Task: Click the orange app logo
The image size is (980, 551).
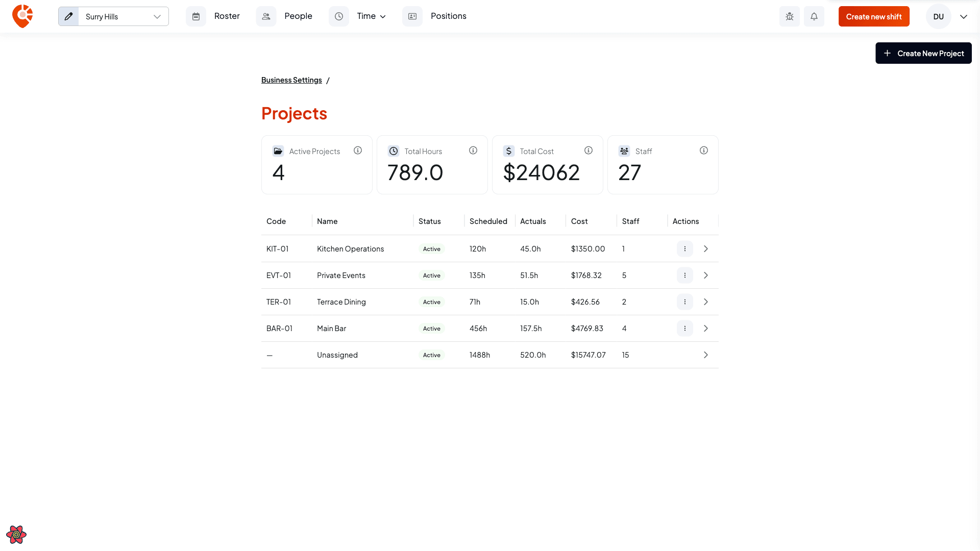Action: (22, 16)
